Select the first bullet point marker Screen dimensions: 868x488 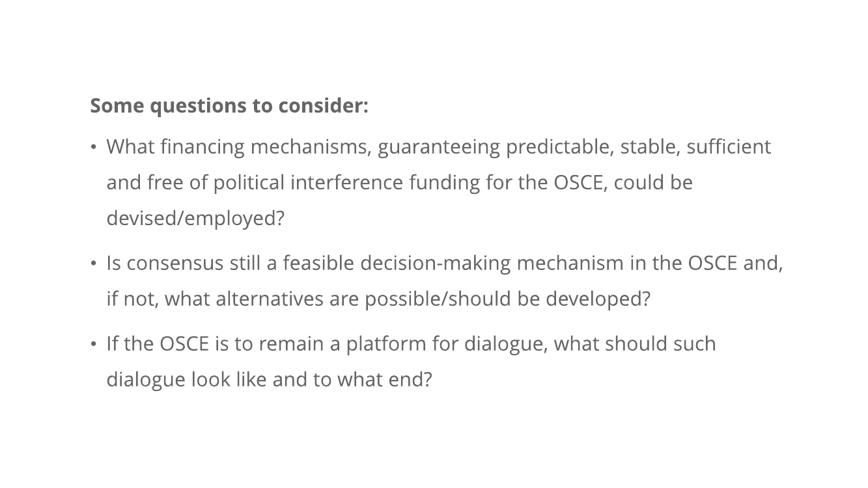tap(94, 147)
